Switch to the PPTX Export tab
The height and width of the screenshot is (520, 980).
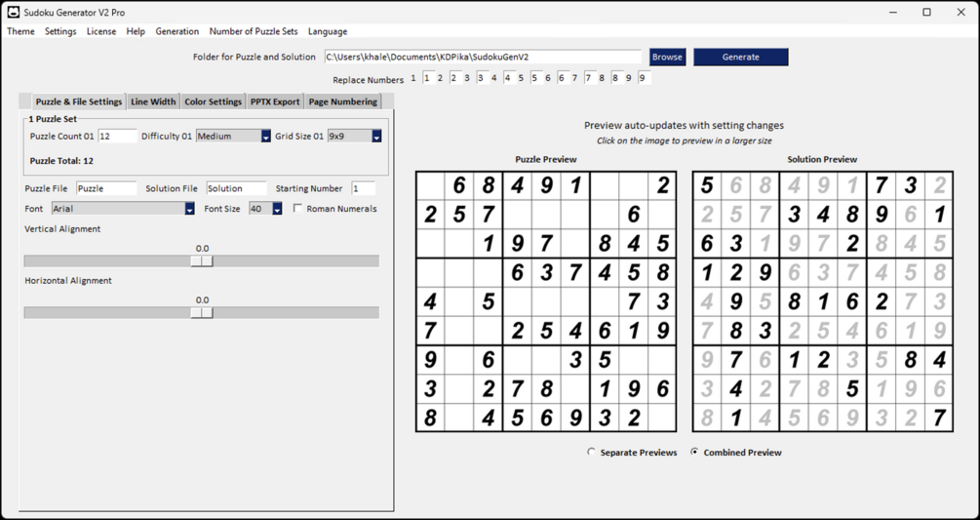[x=275, y=101]
